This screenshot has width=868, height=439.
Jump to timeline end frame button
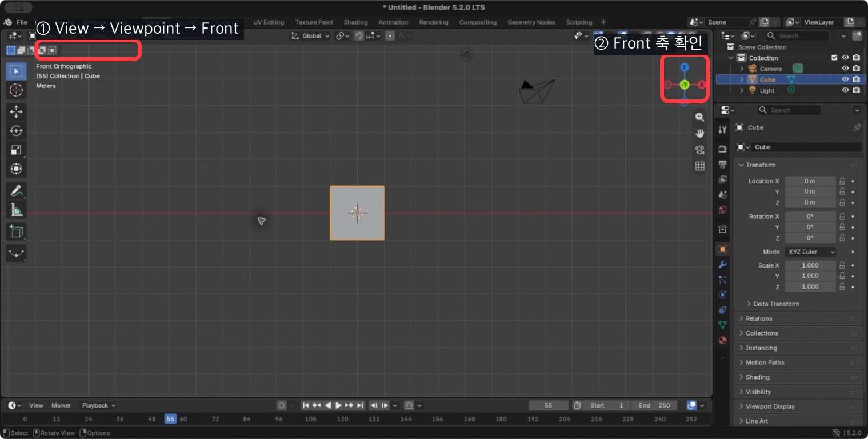360,405
